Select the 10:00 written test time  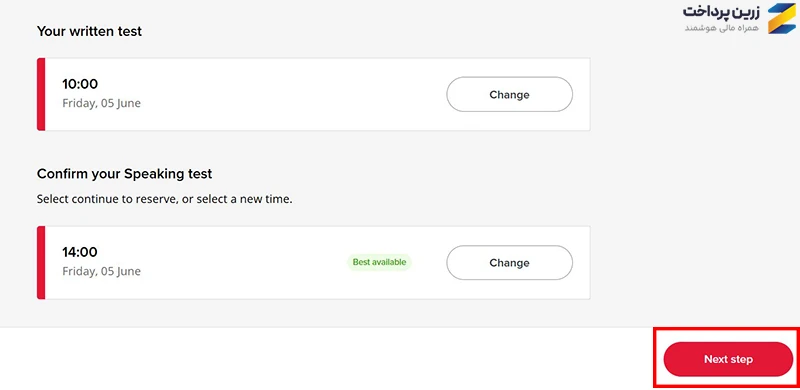(x=80, y=84)
